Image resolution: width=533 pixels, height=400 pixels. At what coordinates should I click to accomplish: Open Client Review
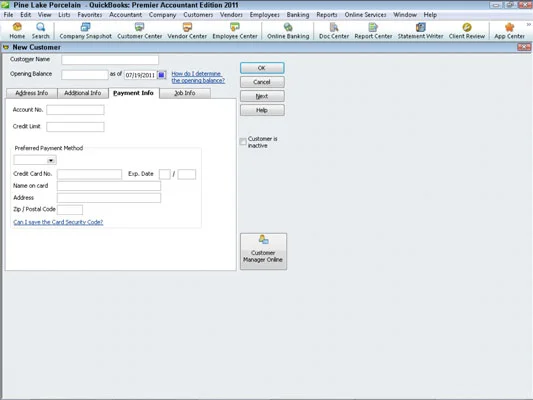467,31
